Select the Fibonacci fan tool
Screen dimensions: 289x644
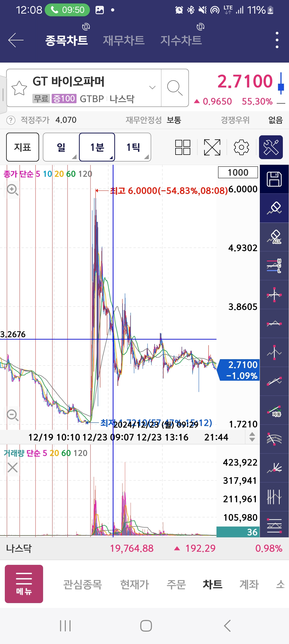click(x=274, y=468)
